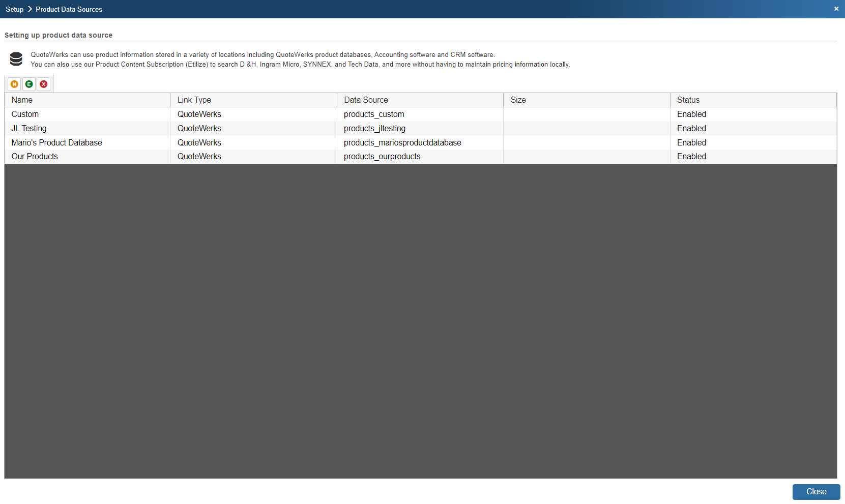Select the Our Products row name
845x504 pixels.
point(35,157)
